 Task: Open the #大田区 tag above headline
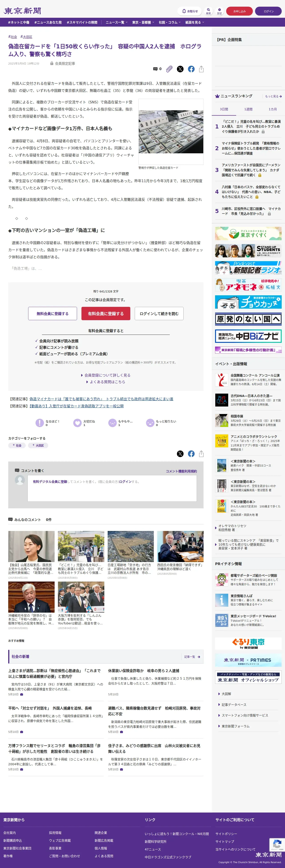point(26,37)
